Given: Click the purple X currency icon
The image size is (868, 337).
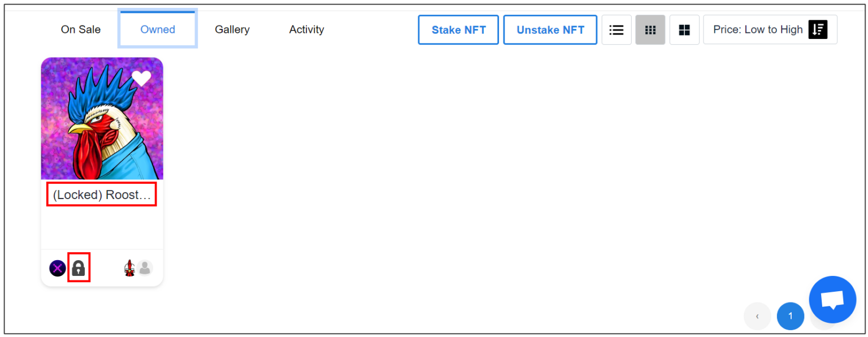Looking at the screenshot, I should (x=57, y=268).
